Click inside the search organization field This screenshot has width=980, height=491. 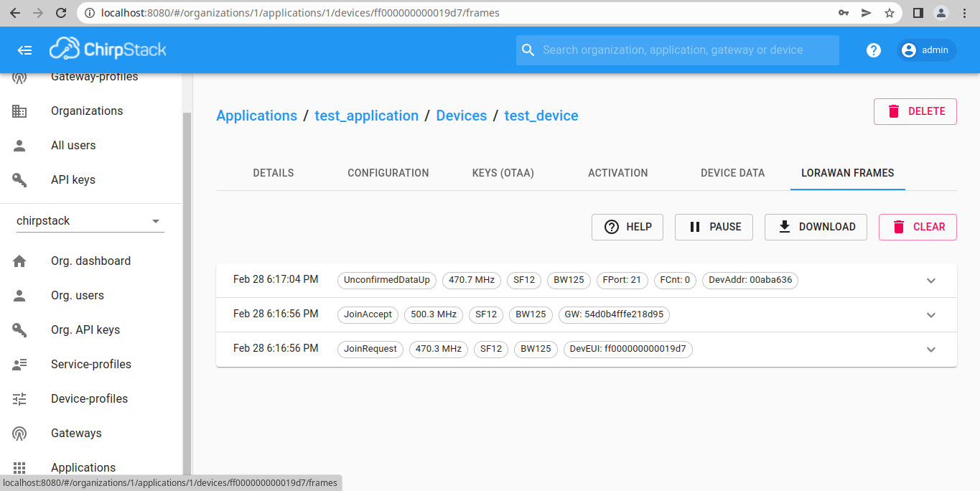677,50
